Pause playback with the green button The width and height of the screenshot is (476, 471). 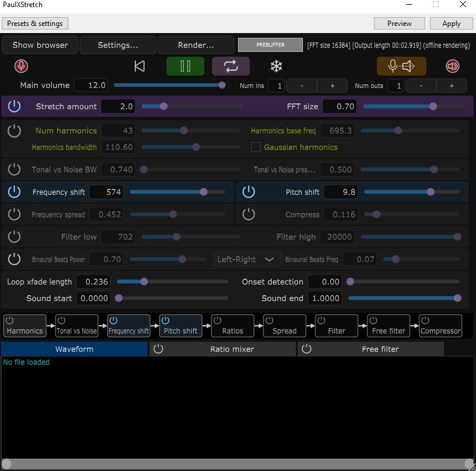(185, 66)
